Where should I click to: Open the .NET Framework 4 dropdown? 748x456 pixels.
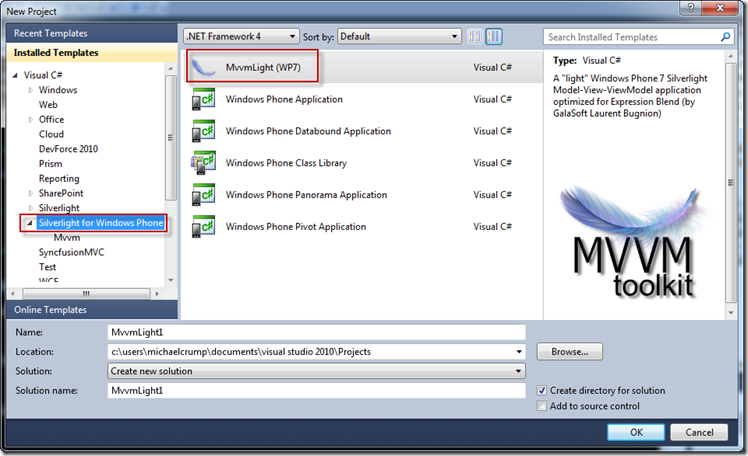pos(241,36)
